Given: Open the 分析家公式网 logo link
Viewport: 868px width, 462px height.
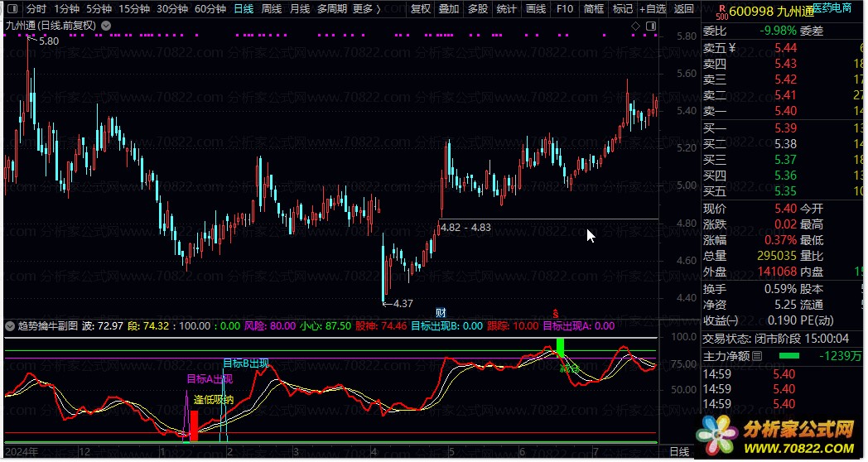Looking at the screenshot, I should [776, 436].
